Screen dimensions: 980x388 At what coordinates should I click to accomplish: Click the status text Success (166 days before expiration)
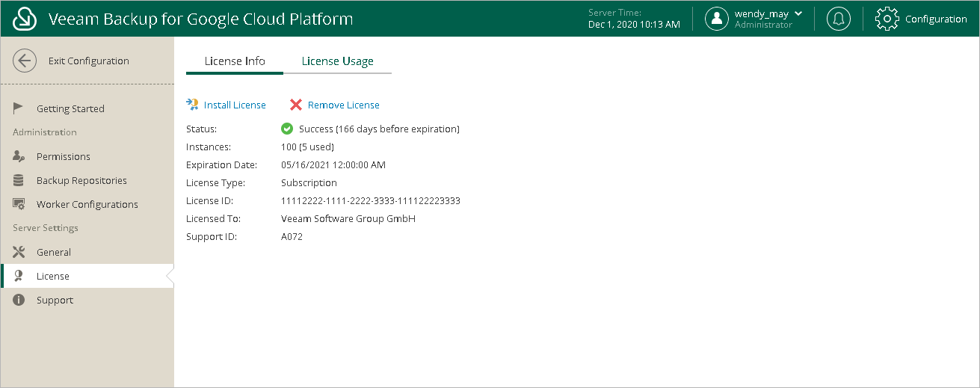[x=379, y=129]
